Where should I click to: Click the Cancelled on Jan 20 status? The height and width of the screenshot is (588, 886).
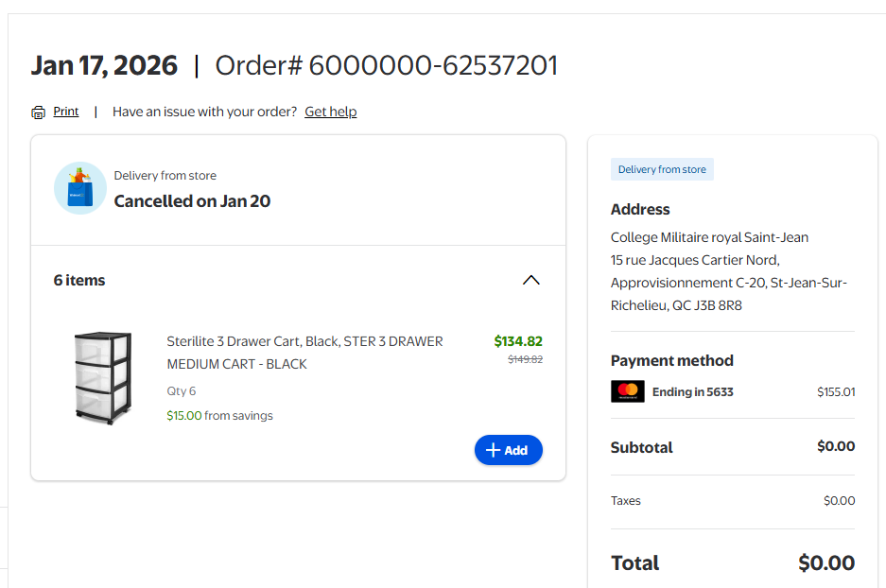pyautogui.click(x=192, y=201)
